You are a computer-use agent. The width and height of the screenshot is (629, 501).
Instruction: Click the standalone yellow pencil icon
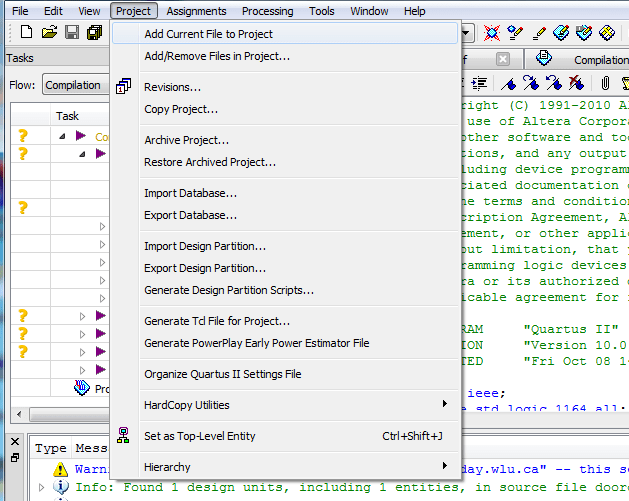point(539,34)
